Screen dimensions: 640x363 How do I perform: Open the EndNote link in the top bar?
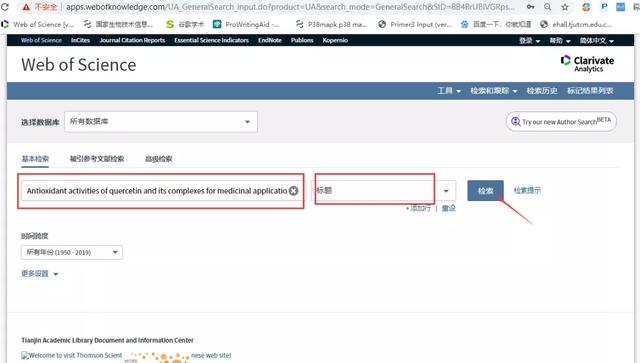click(270, 40)
